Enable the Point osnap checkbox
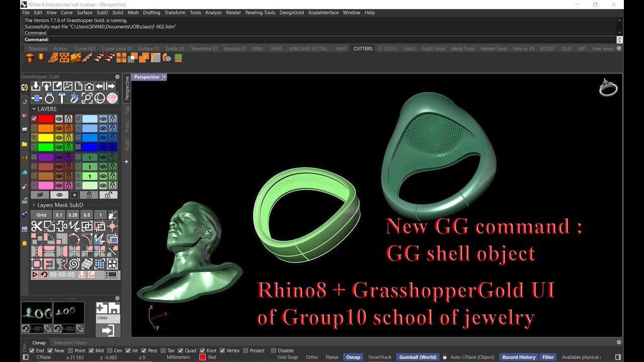Screen dimensions: 644x362 point(70,350)
